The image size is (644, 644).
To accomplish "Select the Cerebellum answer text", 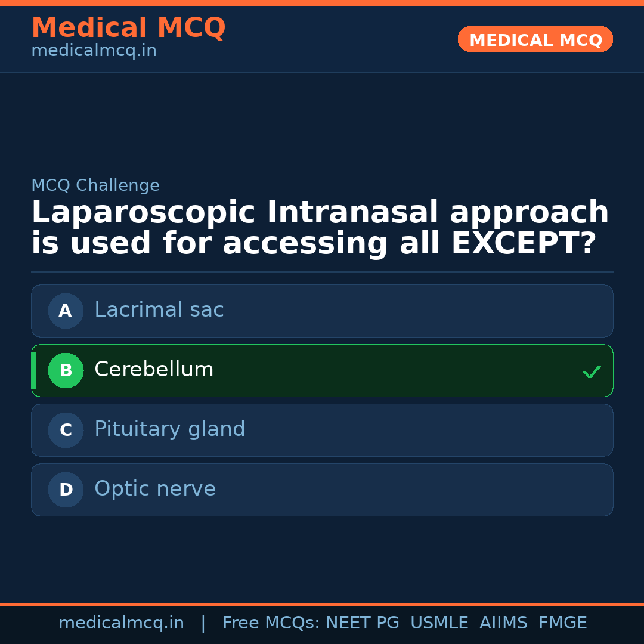I will coord(154,370).
